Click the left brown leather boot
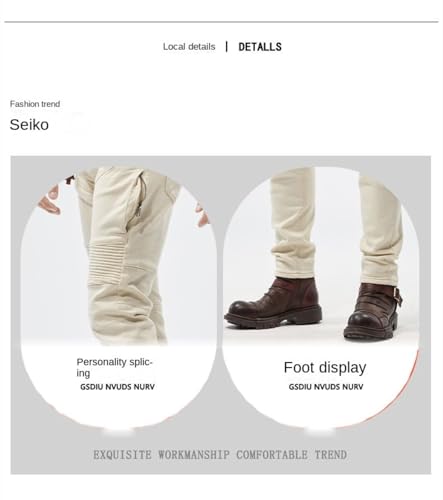443x500 pixels. coord(273,303)
